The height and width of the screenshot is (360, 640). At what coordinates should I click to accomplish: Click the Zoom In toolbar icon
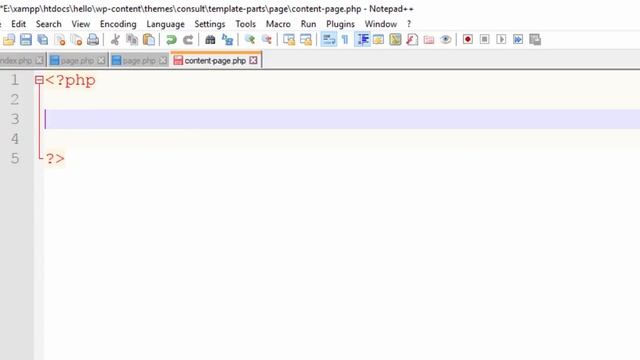pos(249,40)
